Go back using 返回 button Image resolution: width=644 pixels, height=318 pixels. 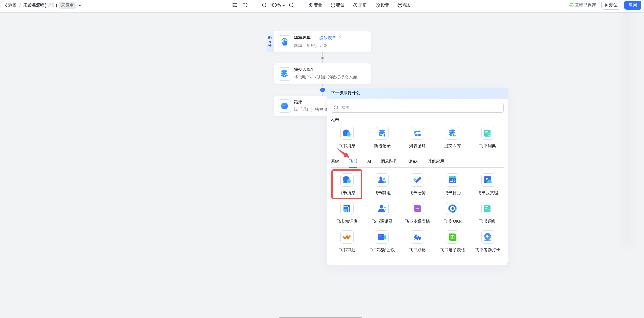click(10, 5)
